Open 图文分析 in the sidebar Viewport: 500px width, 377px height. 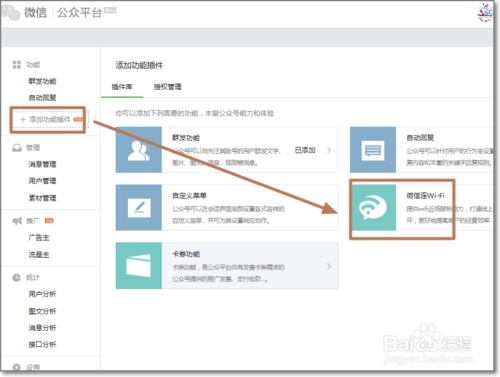(42, 311)
